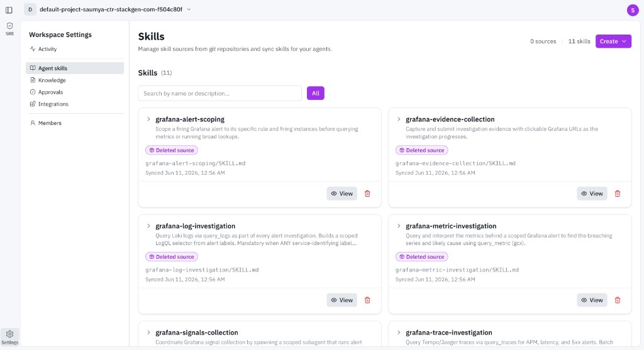644x350 pixels.
Task: Expand the grafana-evidence-collection skill
Action: point(399,119)
